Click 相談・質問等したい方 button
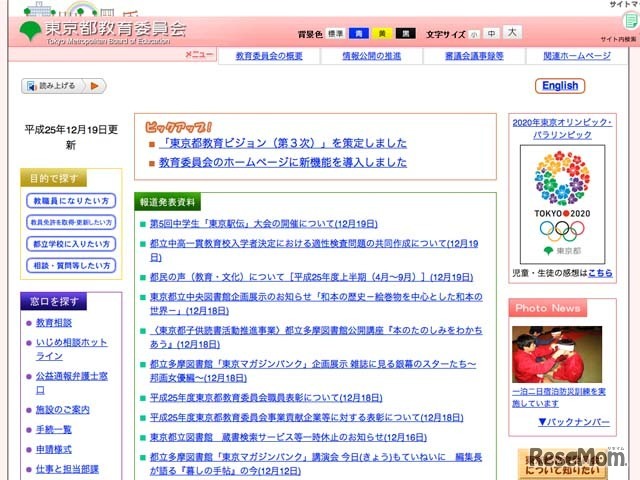 click(71, 266)
